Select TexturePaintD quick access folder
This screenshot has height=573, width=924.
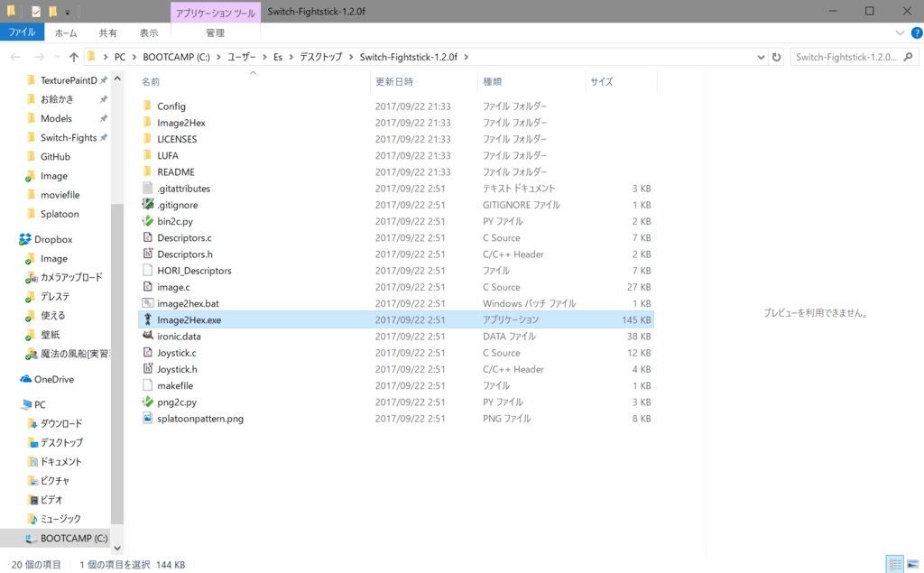69,80
